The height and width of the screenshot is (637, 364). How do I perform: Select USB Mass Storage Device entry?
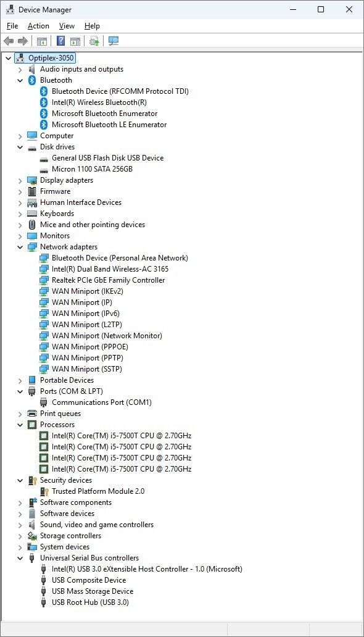92,591
